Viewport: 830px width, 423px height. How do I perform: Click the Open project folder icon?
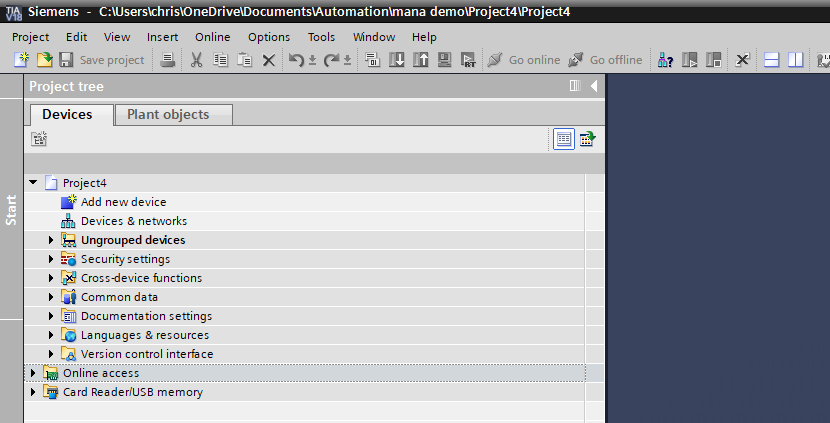coord(44,60)
